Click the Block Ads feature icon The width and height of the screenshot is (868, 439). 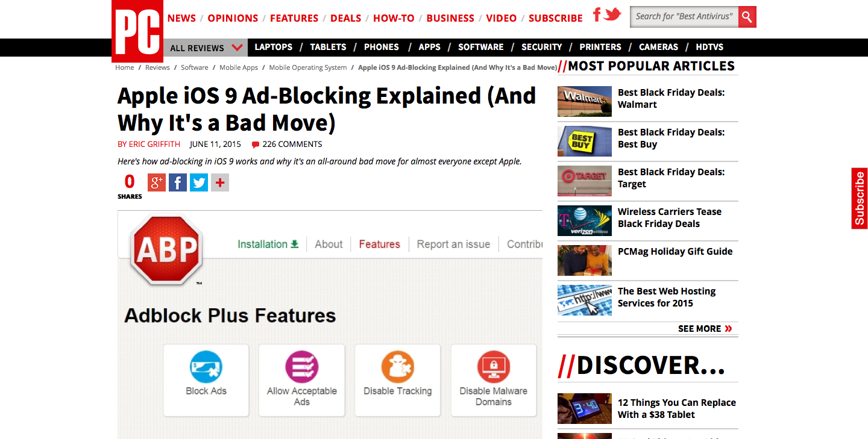pos(206,367)
